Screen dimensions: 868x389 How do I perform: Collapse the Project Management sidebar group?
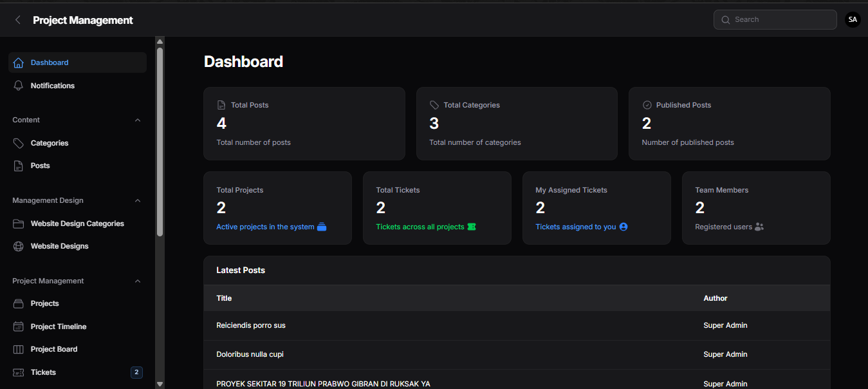click(x=138, y=281)
